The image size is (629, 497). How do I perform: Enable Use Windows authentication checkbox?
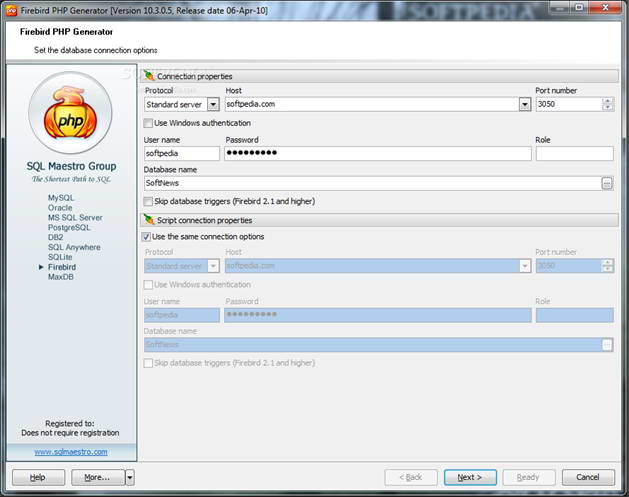click(x=149, y=122)
